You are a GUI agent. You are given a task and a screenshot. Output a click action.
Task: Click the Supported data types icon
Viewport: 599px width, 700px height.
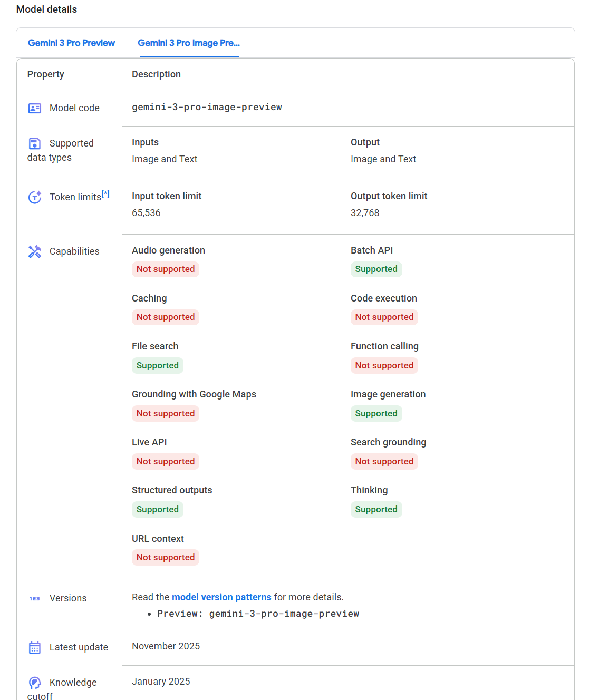click(x=35, y=143)
